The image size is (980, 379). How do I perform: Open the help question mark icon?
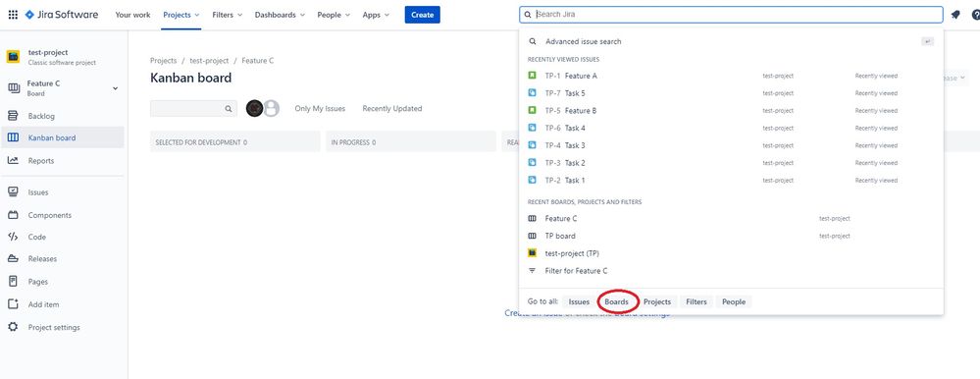click(x=976, y=15)
